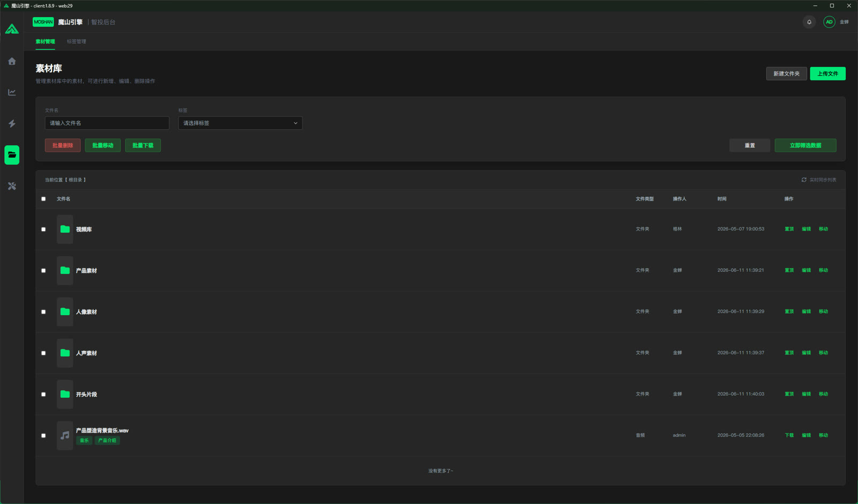
Task: Select the green folder sidebar icon
Action: (x=12, y=155)
